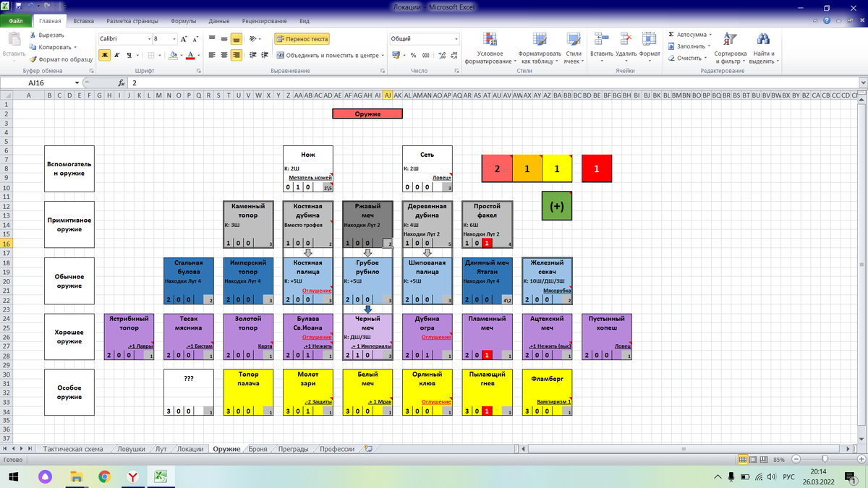This screenshot has width=868, height=488.
Task: Click the text orientation icon
Action: [252, 39]
